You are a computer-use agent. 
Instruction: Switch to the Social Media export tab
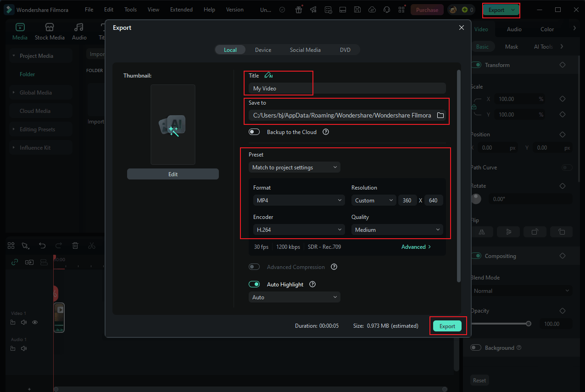pyautogui.click(x=305, y=50)
